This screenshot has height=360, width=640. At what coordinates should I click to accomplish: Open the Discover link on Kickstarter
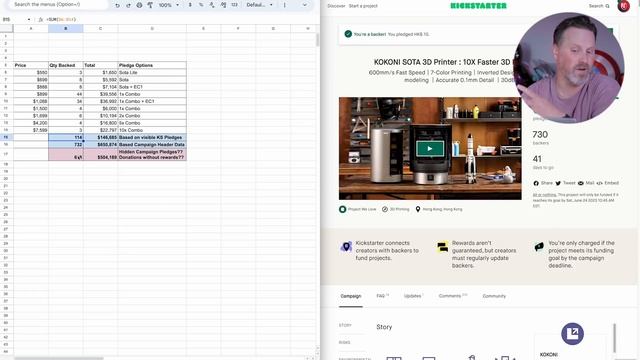[x=336, y=6]
